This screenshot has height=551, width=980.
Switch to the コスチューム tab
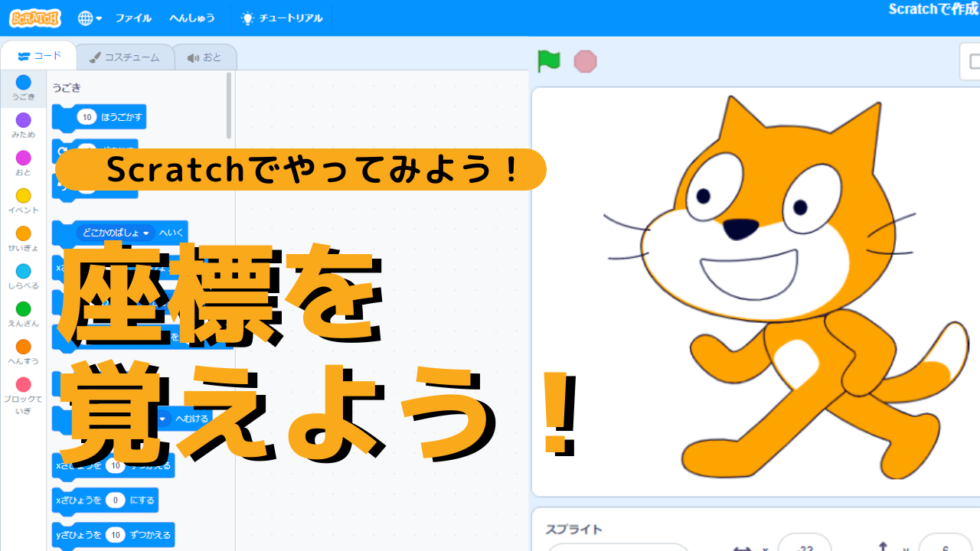tap(124, 57)
